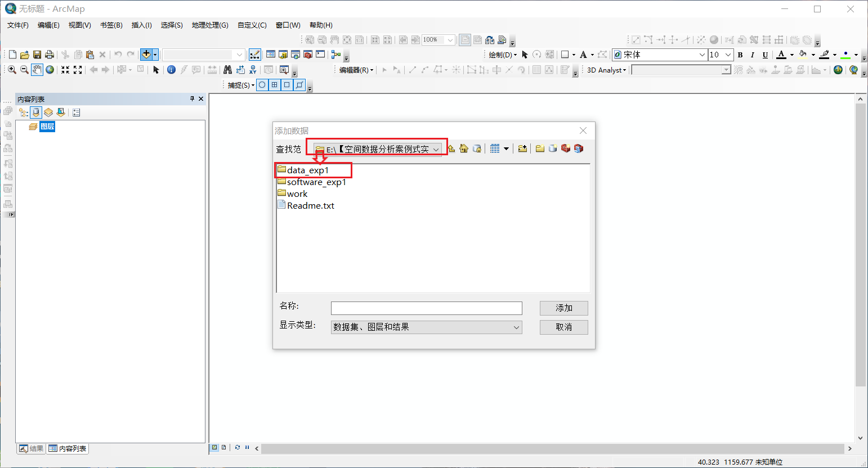Open an existing map file
Screen dimensions: 868x468
coord(24,55)
